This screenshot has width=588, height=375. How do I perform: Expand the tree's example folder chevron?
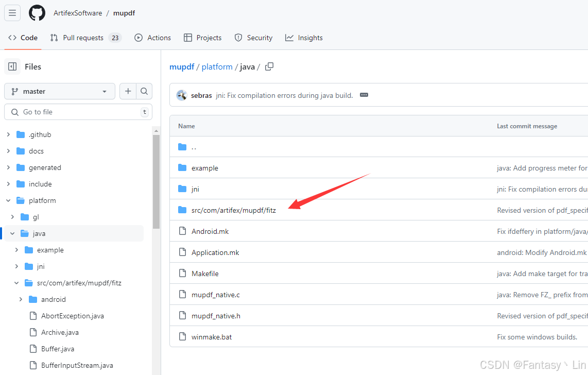16,250
